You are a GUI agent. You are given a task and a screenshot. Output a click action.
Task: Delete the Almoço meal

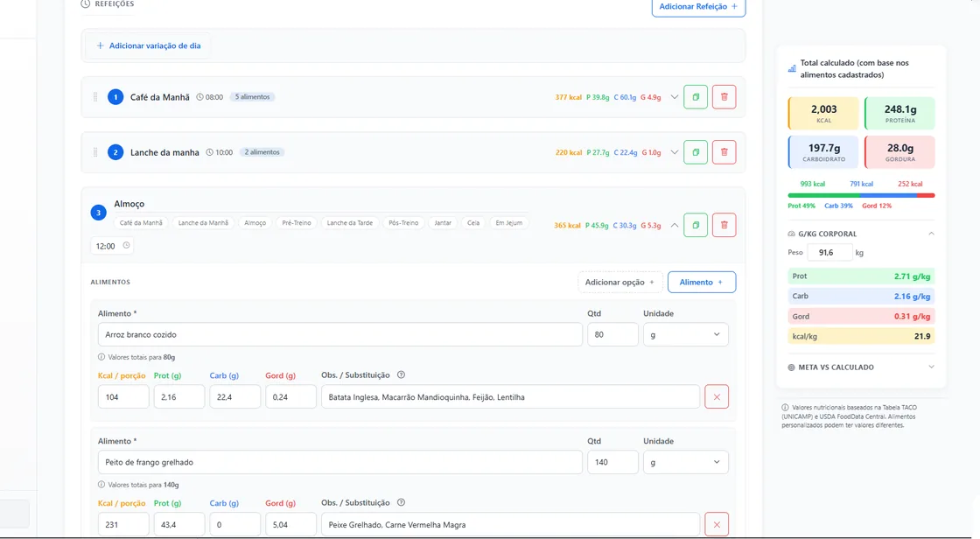[x=724, y=225]
